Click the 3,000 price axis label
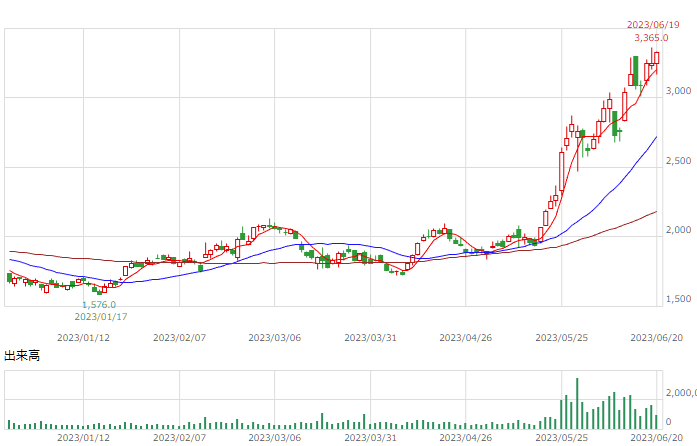 pos(678,91)
